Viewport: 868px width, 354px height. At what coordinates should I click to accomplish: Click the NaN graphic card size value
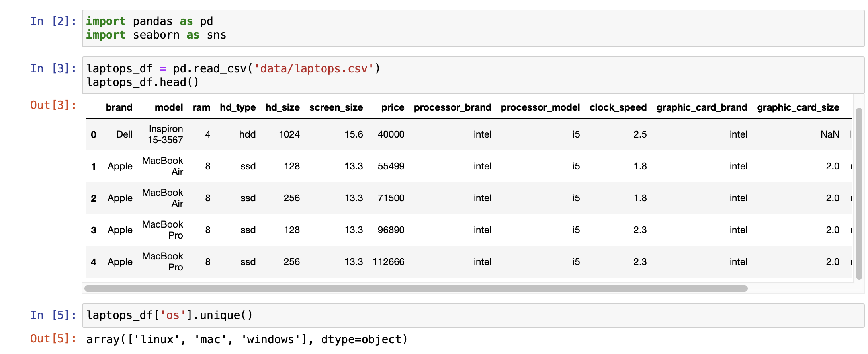(x=829, y=134)
